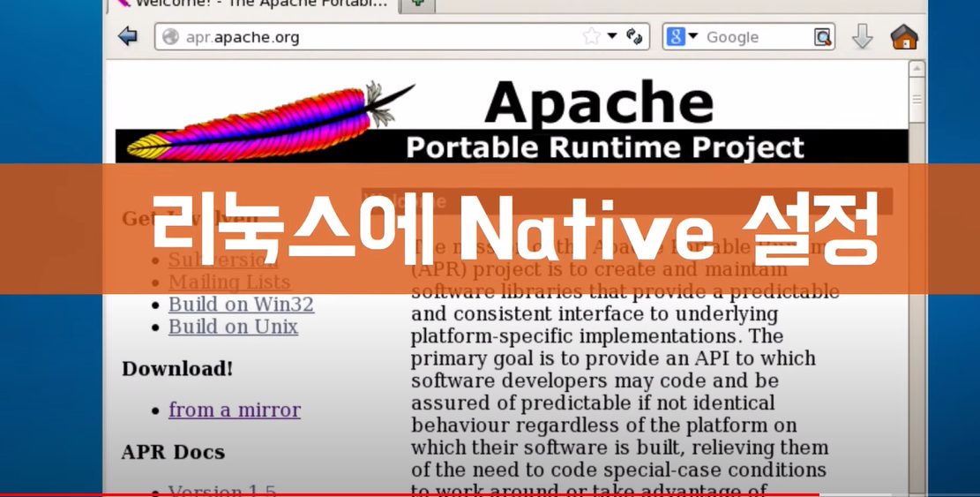Image resolution: width=980 pixels, height=497 pixels.
Task: Click the search magnifier icon
Action: (x=823, y=37)
